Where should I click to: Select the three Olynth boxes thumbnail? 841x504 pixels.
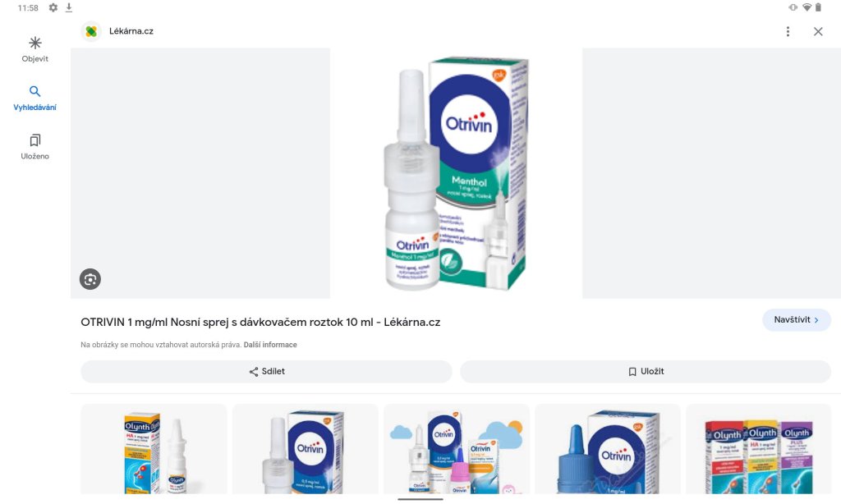[x=758, y=449]
